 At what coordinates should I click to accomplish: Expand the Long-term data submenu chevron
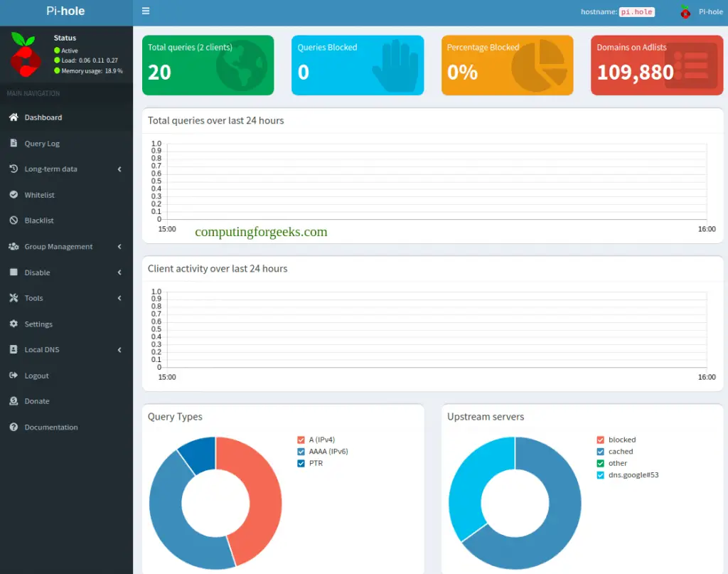pyautogui.click(x=119, y=169)
